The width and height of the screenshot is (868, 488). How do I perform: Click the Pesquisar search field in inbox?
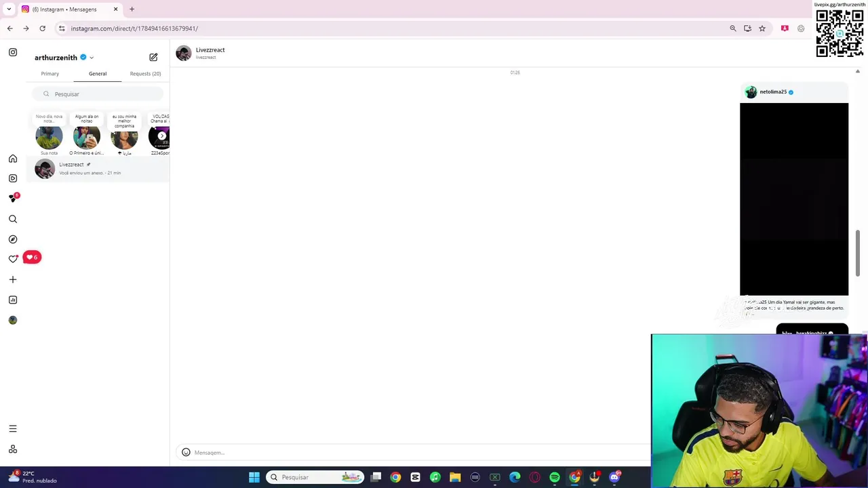coord(98,94)
